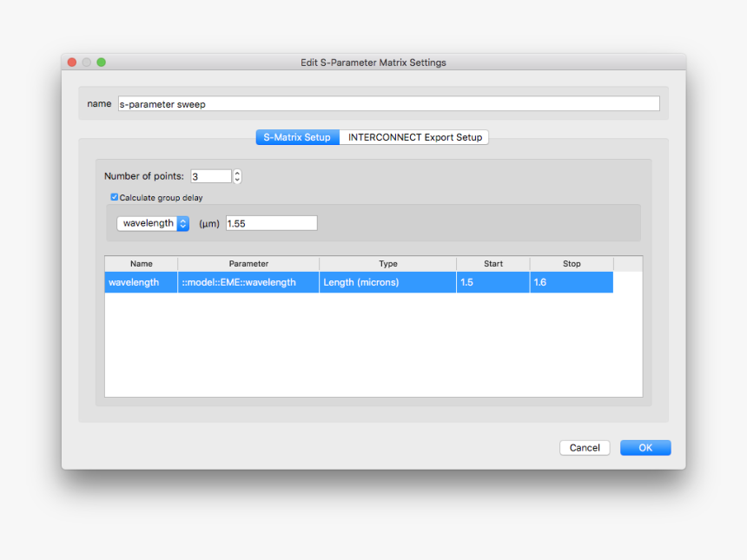Click the Number of points down arrow
The image size is (747, 560).
pos(236,180)
